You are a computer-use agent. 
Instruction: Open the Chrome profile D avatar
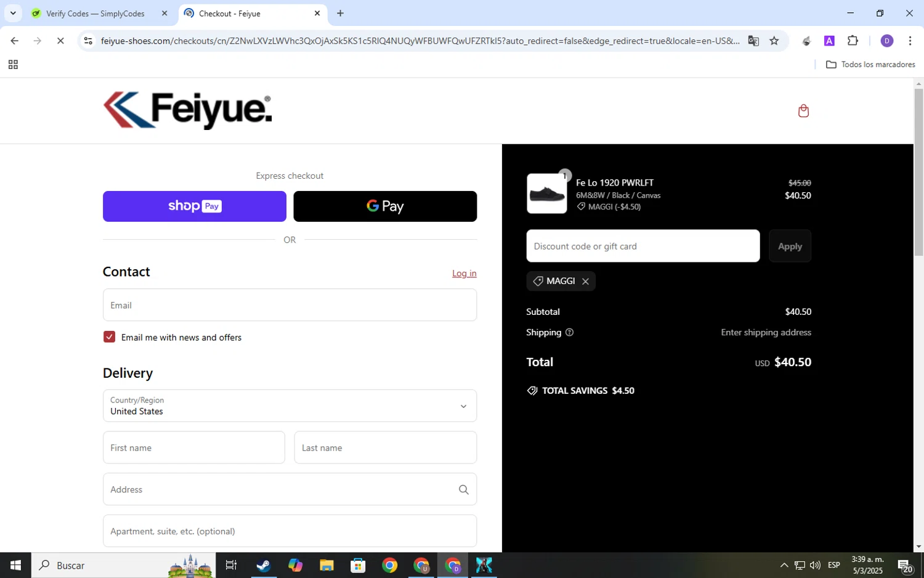(887, 41)
